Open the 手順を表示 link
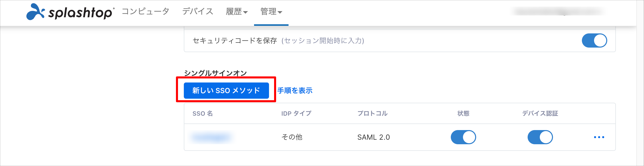Image resolution: width=644 pixels, height=166 pixels. [x=295, y=91]
